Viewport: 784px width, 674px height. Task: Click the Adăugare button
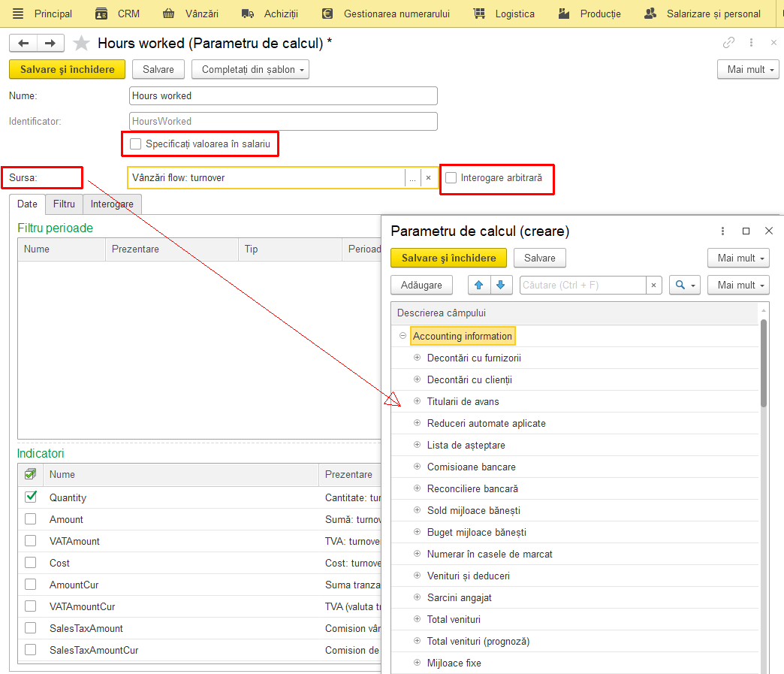pyautogui.click(x=421, y=286)
